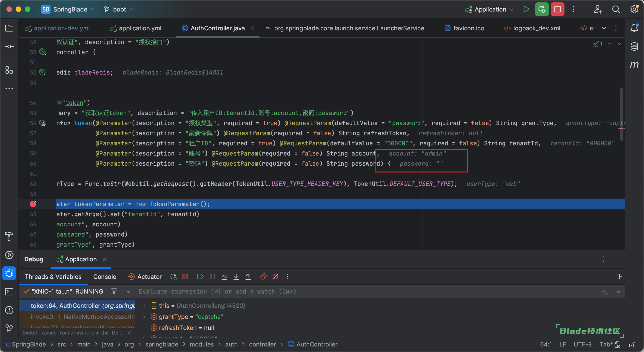The height and width of the screenshot is (352, 644).
Task: Select the token:64 AuthController stack frame
Action: click(77, 306)
